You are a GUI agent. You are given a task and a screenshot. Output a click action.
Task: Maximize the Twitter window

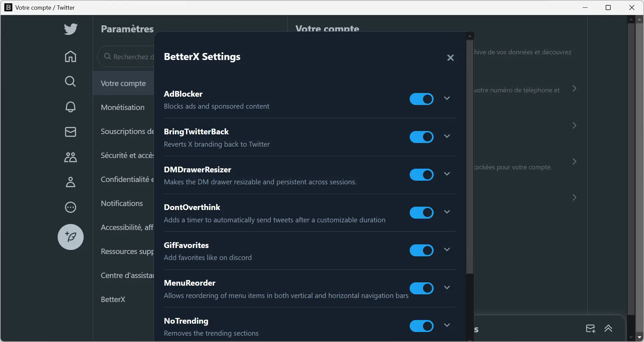pos(608,7)
